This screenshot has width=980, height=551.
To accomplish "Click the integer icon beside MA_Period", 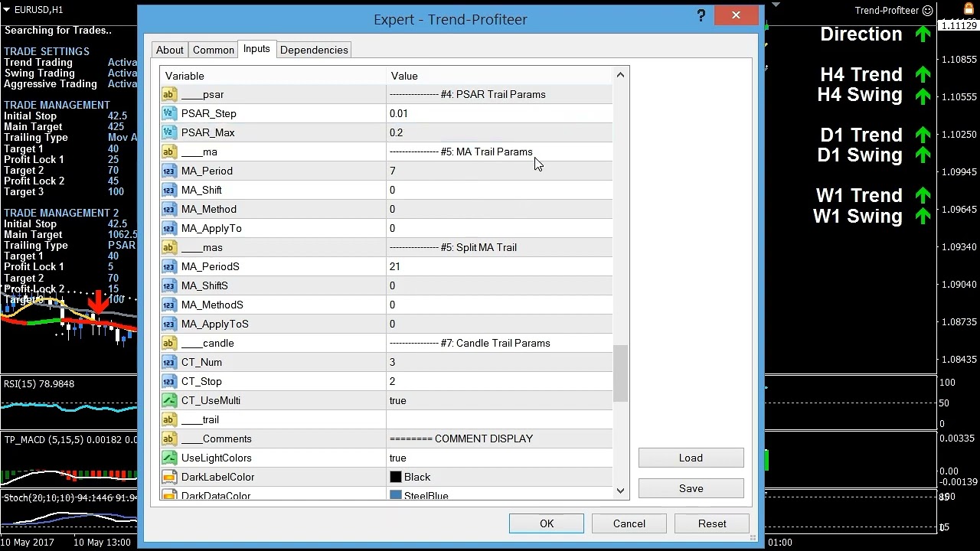I will 169,171.
